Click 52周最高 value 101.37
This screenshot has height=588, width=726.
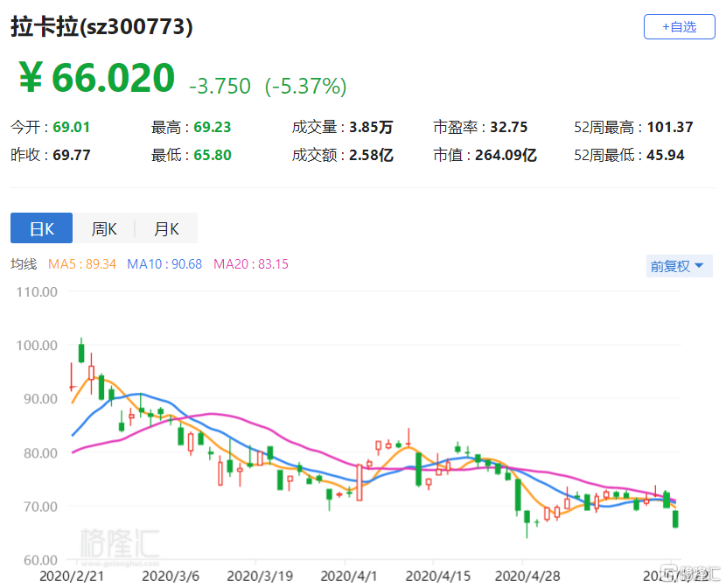tap(670, 127)
